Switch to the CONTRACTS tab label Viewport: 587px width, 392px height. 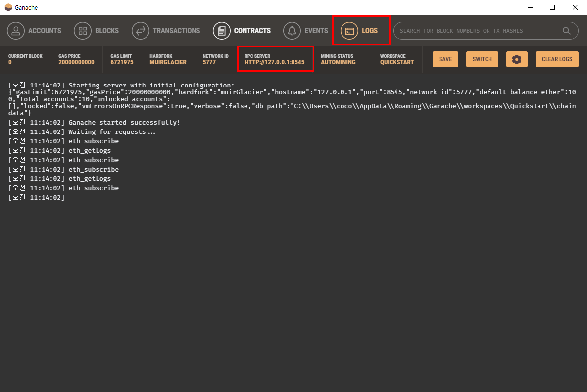click(x=252, y=31)
